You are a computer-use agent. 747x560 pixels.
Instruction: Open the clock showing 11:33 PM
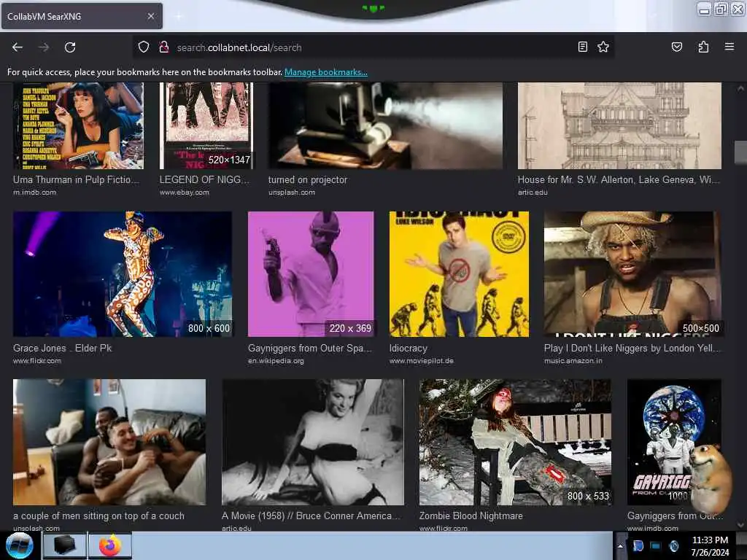click(x=710, y=546)
